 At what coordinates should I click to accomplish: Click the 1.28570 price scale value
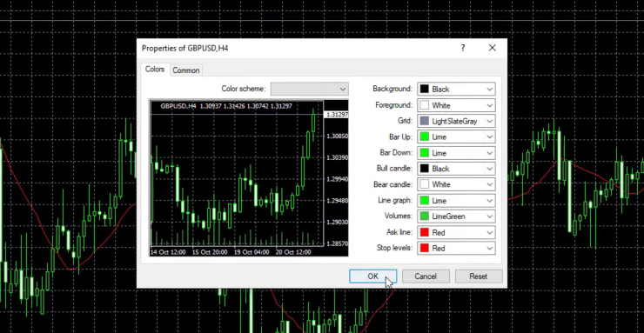pos(337,243)
